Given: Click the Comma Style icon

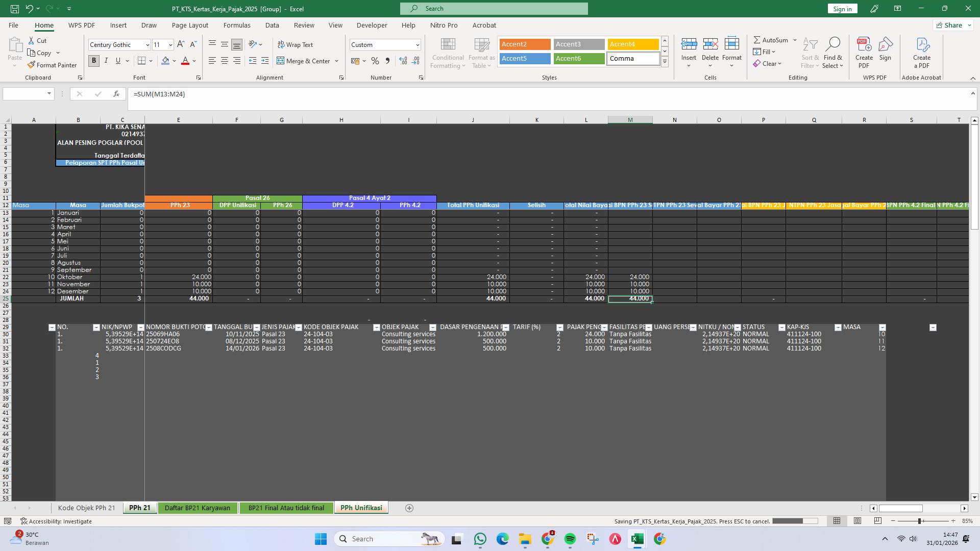Looking at the screenshot, I should pyautogui.click(x=388, y=61).
